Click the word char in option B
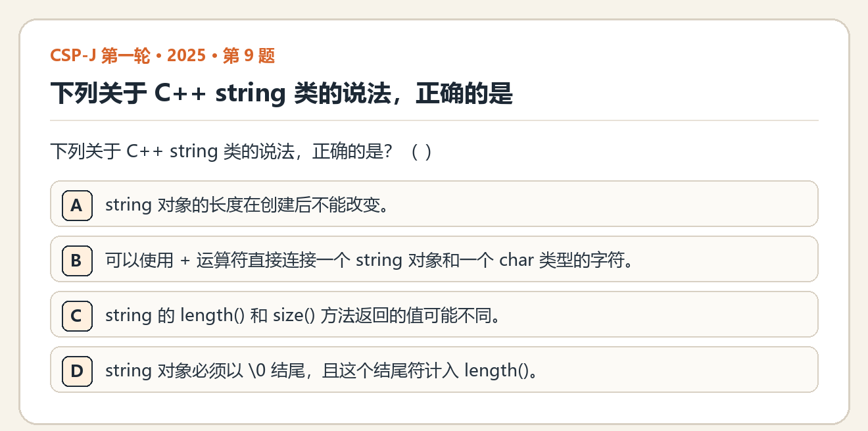 (516, 260)
